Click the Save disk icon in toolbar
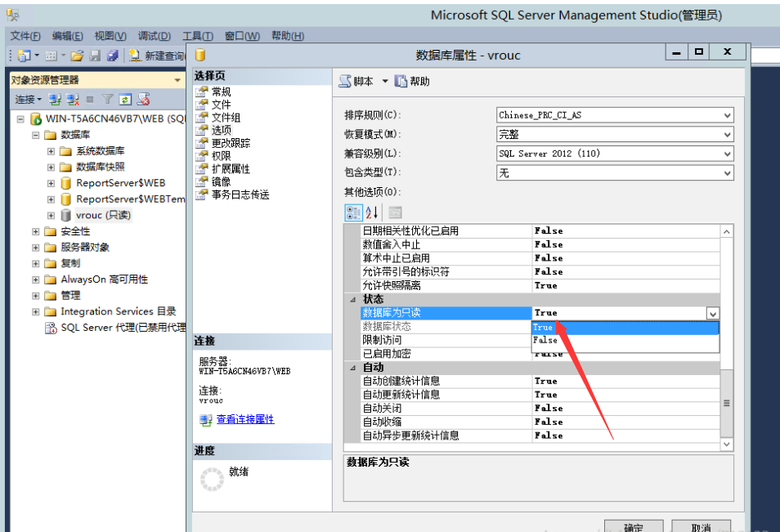The height and width of the screenshot is (532, 780). pyautogui.click(x=95, y=56)
